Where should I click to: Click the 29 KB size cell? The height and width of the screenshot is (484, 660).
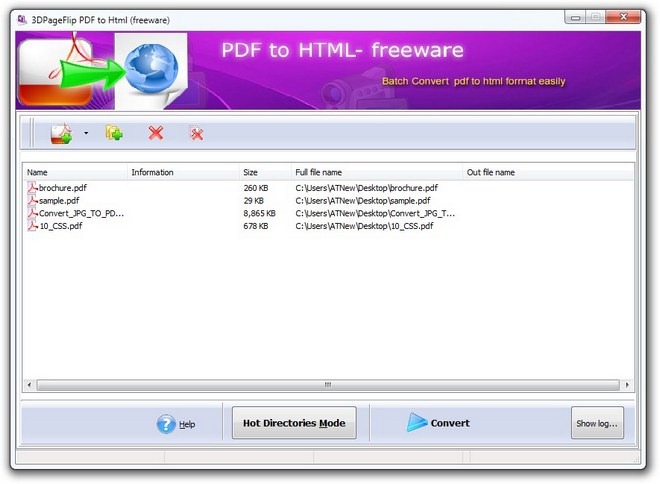click(253, 200)
